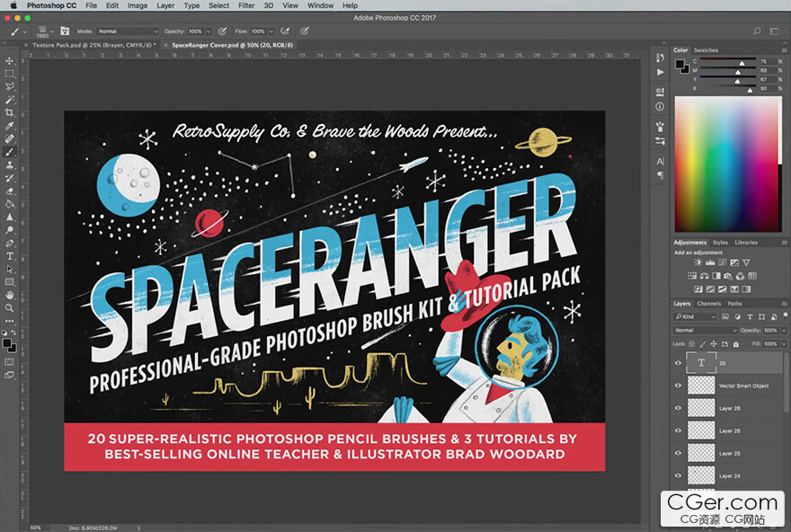This screenshot has height=532, width=791.
Task: Open the layer Fill dropdown arrow
Action: tap(784, 344)
